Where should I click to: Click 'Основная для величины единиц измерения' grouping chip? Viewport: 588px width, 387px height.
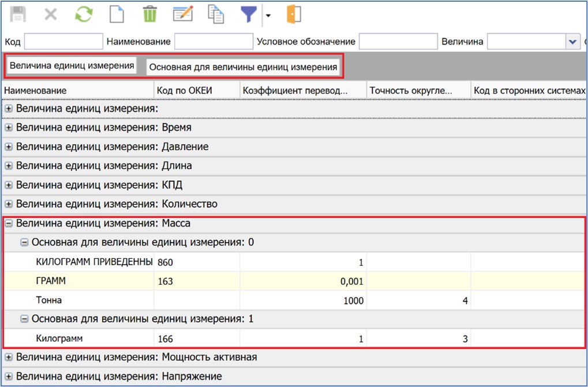click(242, 67)
